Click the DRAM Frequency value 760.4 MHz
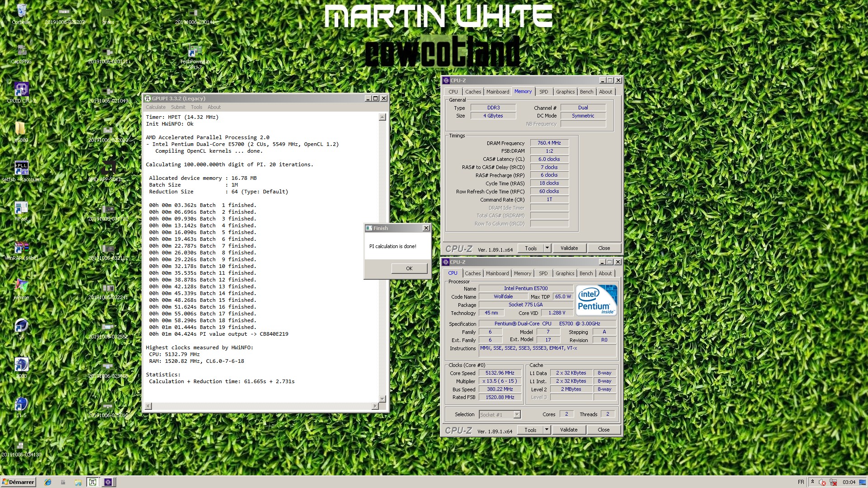The width and height of the screenshot is (868, 488). click(x=549, y=143)
